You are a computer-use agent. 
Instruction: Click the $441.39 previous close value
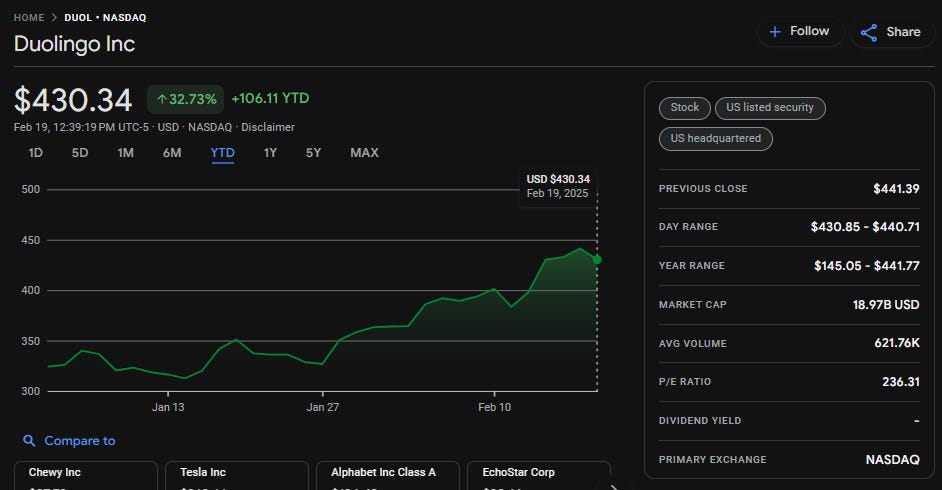coord(896,189)
